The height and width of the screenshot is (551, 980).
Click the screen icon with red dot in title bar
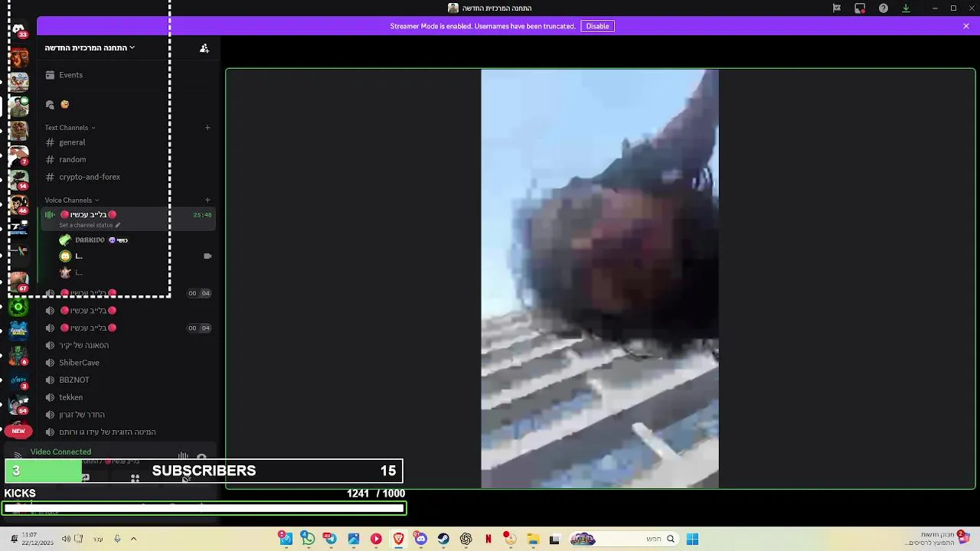860,8
